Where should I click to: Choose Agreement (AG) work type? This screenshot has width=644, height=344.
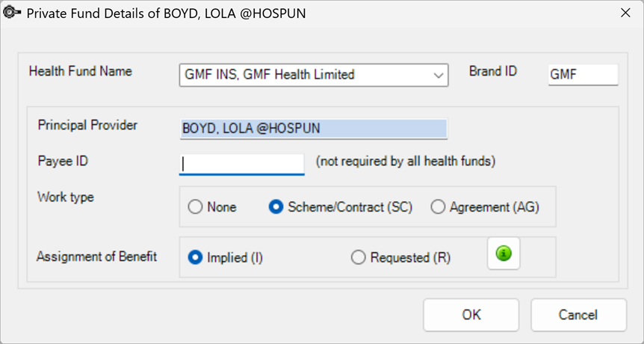485,206
